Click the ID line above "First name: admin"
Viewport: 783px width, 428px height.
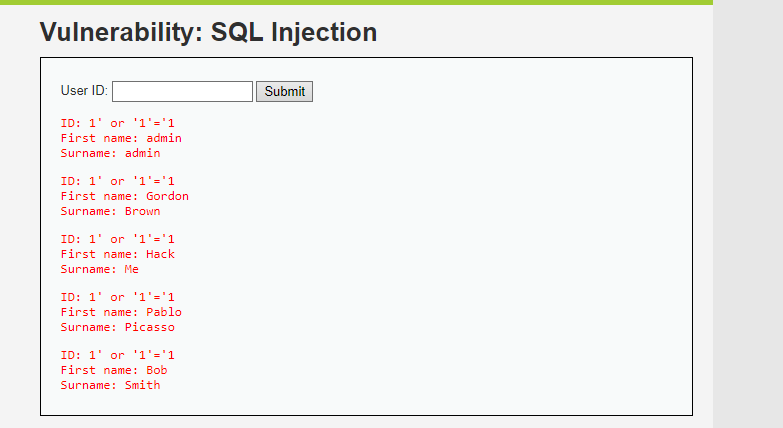[x=118, y=123]
